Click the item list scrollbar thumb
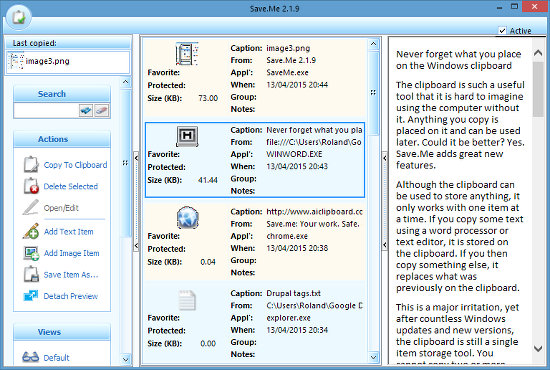The image size is (550, 370). [374, 93]
